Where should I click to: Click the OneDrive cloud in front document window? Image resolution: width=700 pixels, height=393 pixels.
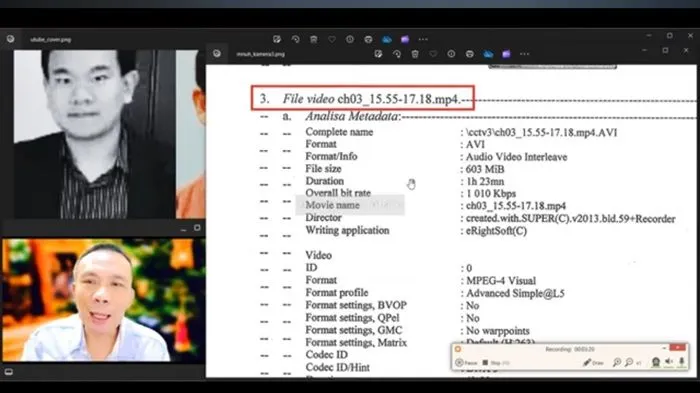488,54
